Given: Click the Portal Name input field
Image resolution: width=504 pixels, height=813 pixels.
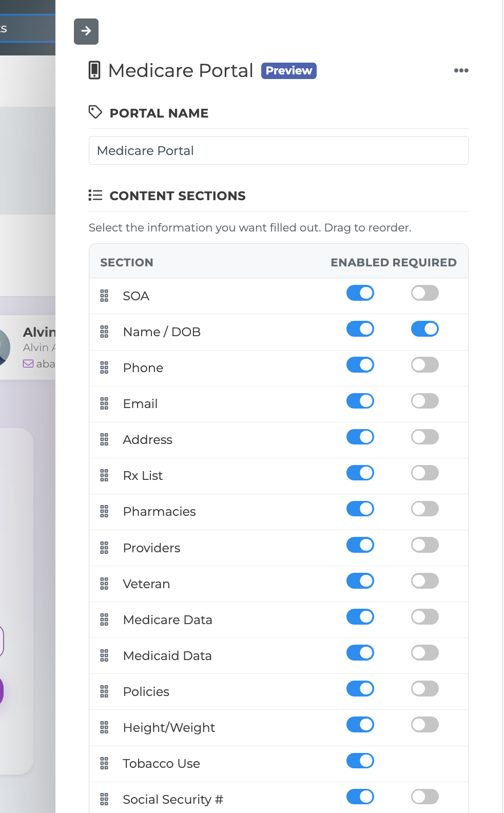Looking at the screenshot, I should (278, 150).
